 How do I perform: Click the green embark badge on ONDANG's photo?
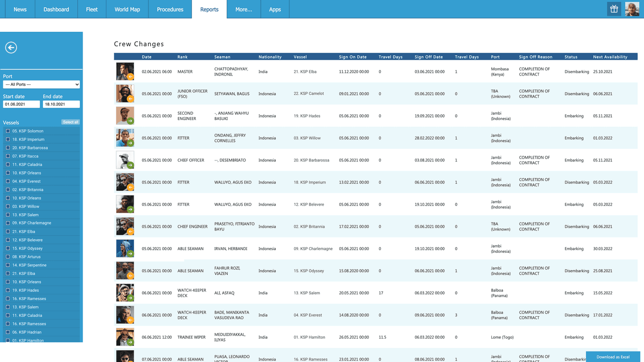(131, 144)
